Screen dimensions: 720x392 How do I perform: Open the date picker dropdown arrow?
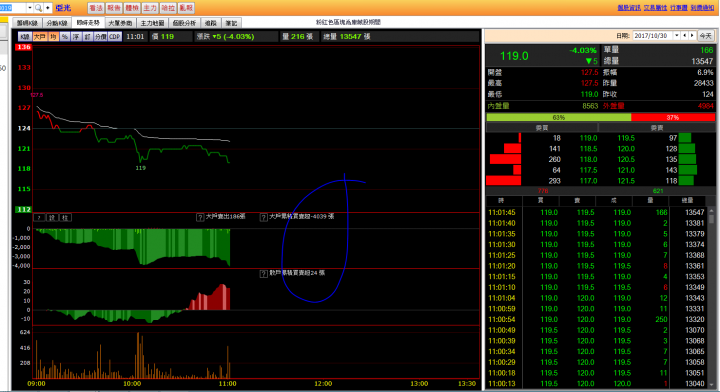pyautogui.click(x=676, y=36)
